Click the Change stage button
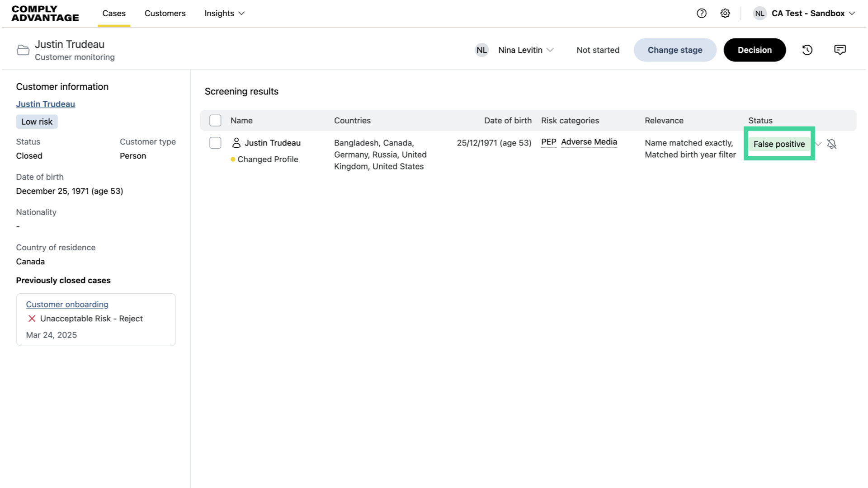868x488 pixels. pyautogui.click(x=675, y=50)
